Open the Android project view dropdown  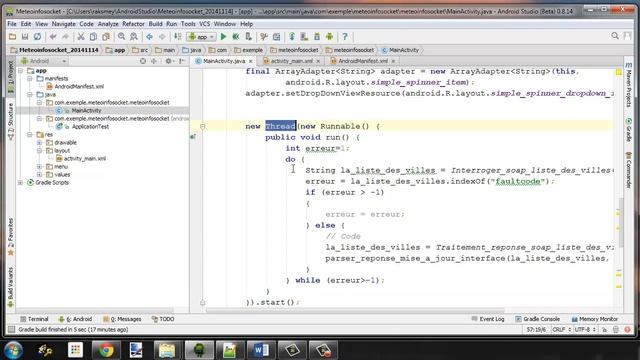click(44, 61)
